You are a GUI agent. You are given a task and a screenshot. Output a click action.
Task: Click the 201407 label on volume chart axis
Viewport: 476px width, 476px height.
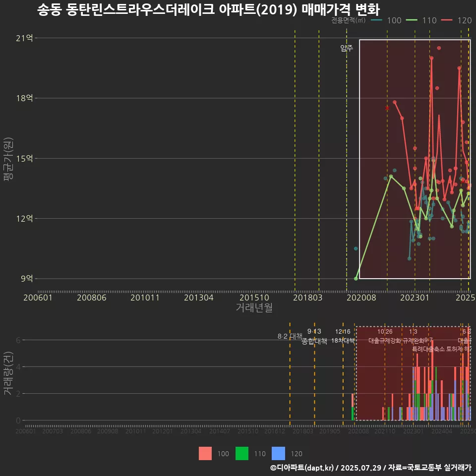pos(220,431)
